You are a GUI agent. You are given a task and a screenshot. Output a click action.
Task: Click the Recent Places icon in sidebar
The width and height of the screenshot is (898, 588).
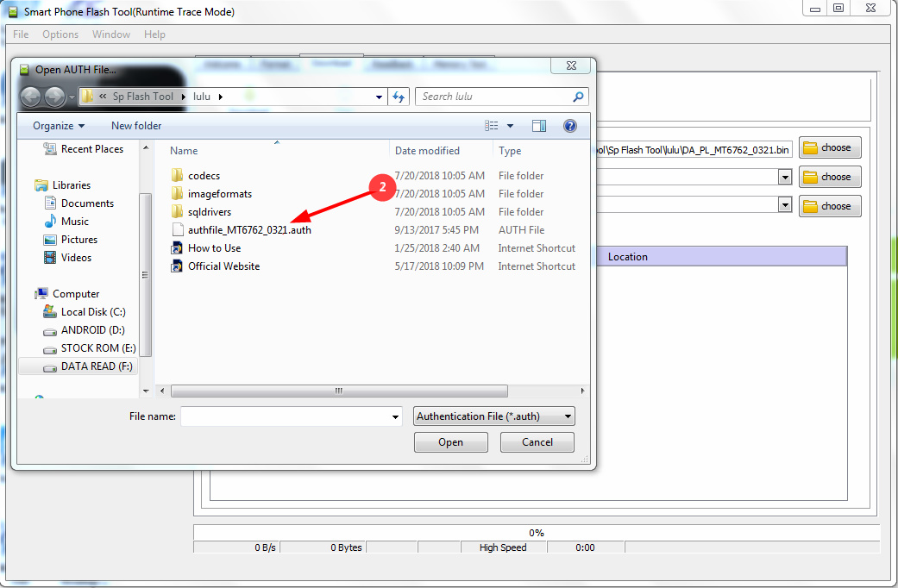coord(50,149)
